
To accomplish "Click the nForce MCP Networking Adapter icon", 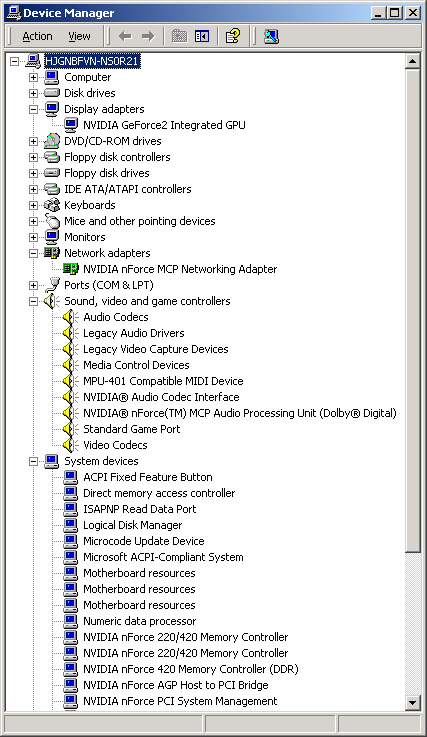I will (71, 269).
